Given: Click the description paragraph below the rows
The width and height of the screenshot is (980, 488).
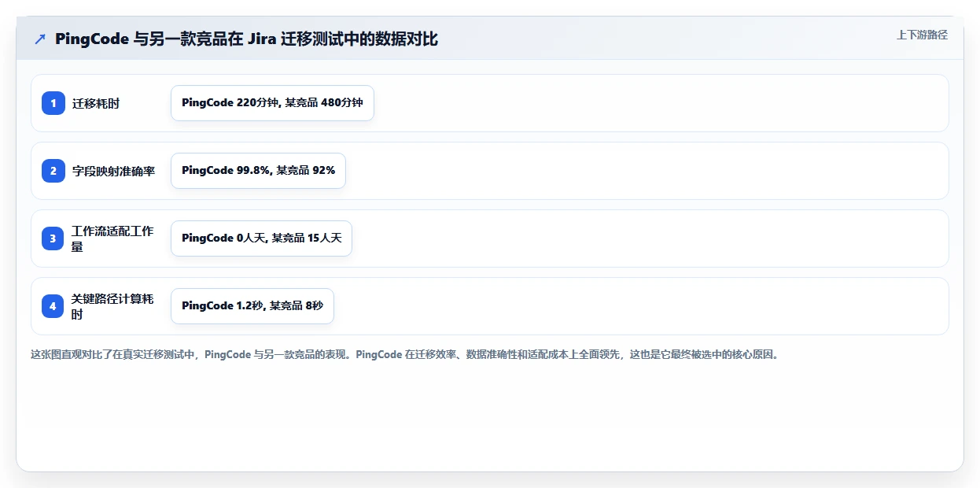Looking at the screenshot, I should [x=404, y=354].
